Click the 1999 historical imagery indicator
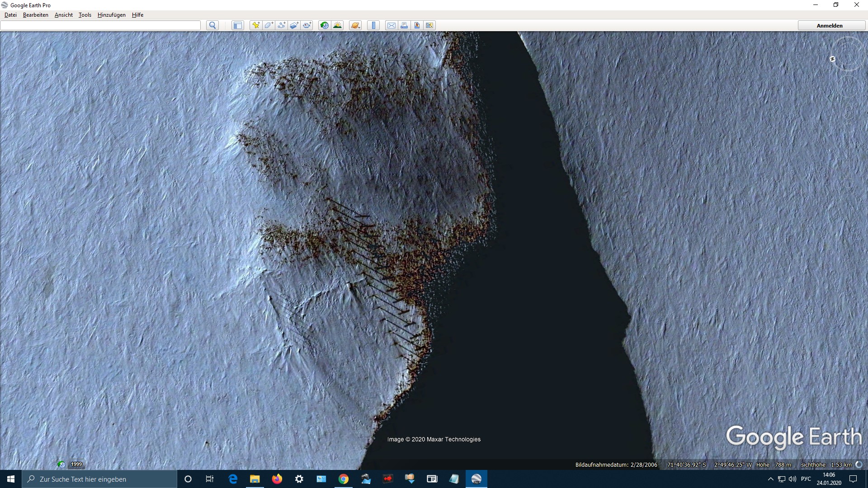 tap(76, 464)
